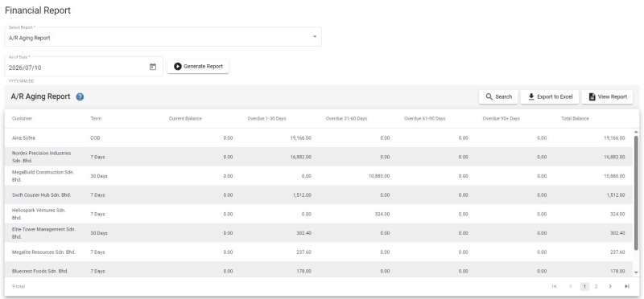
Task: Export the report to Excel
Action: (x=550, y=96)
